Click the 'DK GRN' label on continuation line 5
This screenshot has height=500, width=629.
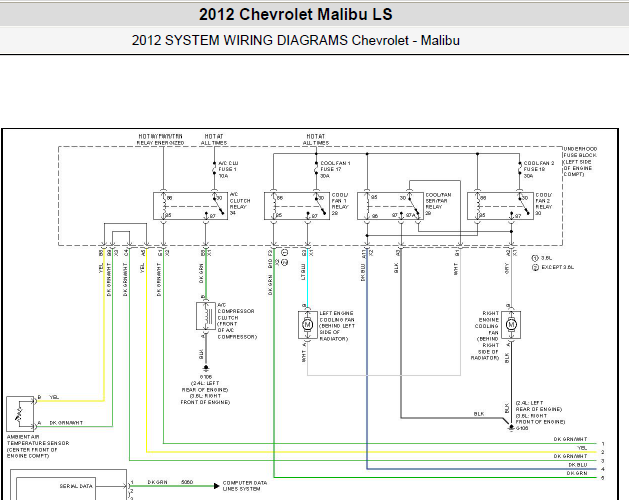point(577,473)
